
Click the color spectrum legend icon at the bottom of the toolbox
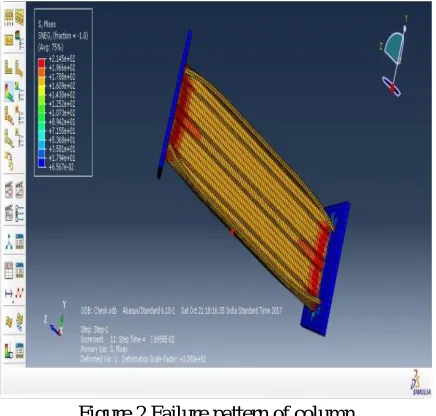9,351
